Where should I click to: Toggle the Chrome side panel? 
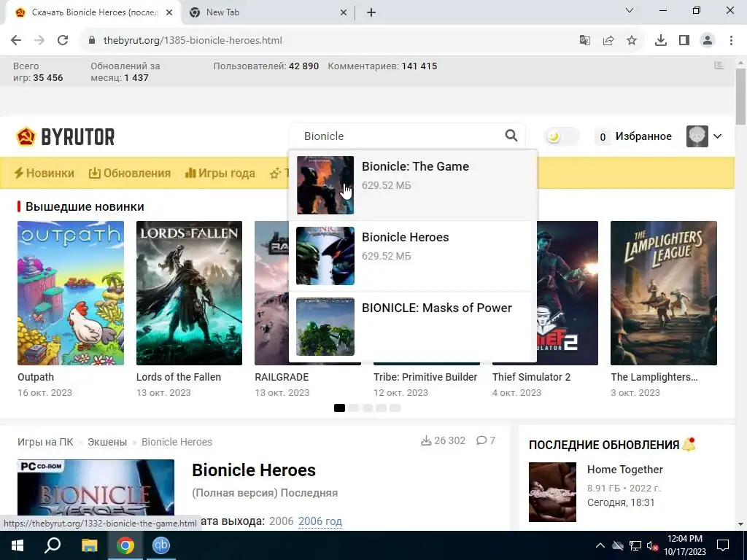point(684,41)
